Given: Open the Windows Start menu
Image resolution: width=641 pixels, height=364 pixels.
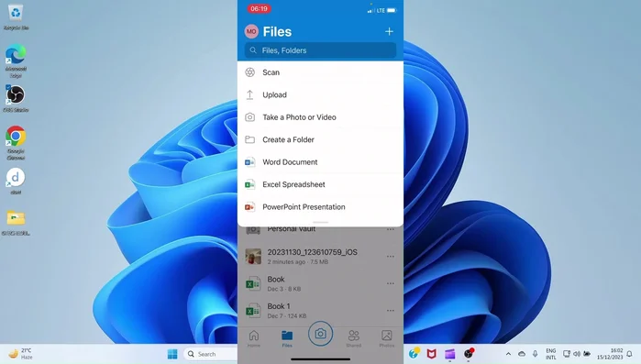Looking at the screenshot, I should click(172, 354).
